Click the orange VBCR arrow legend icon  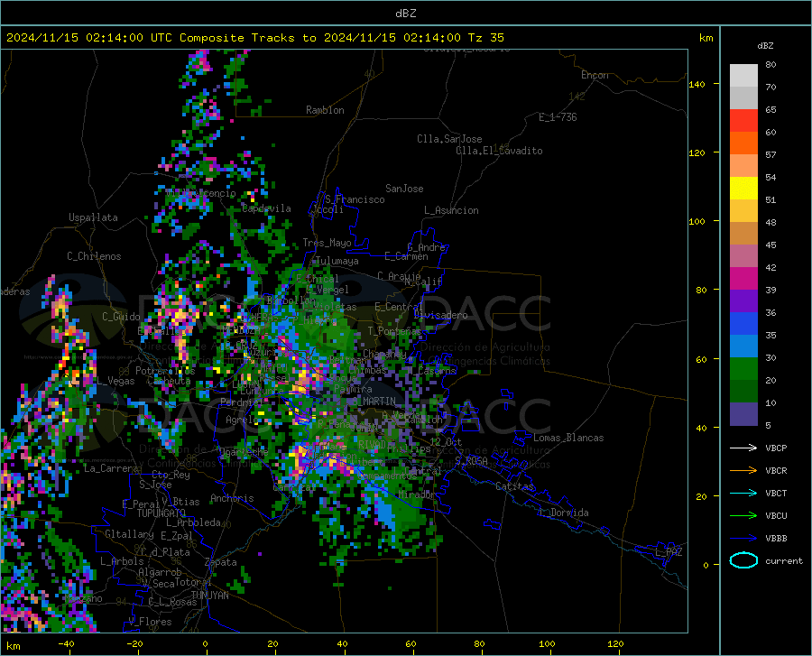point(743,471)
